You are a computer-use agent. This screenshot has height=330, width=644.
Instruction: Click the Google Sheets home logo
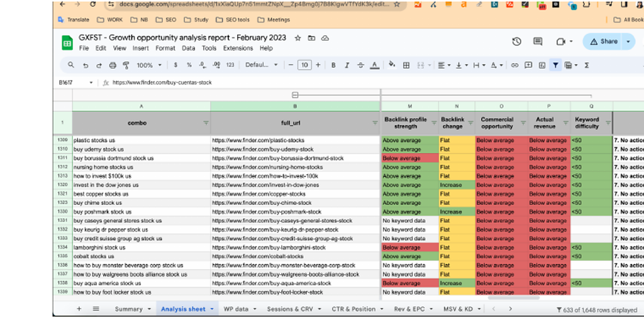[67, 43]
